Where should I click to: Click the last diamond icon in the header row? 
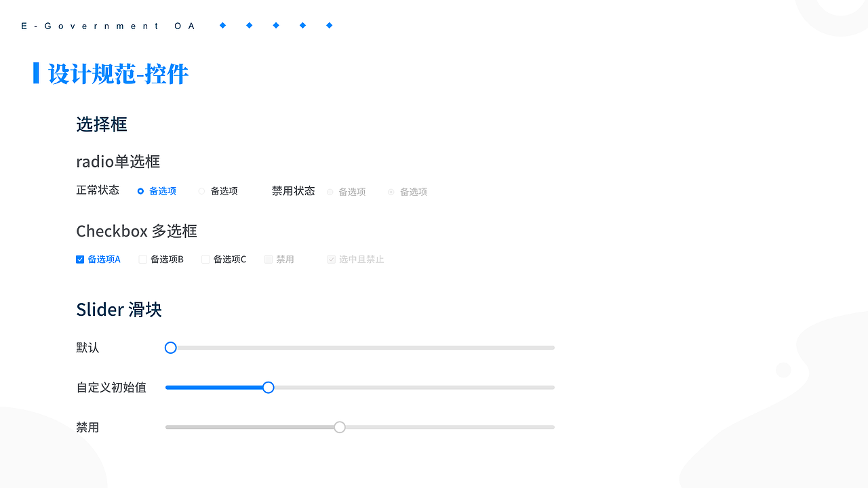(329, 25)
